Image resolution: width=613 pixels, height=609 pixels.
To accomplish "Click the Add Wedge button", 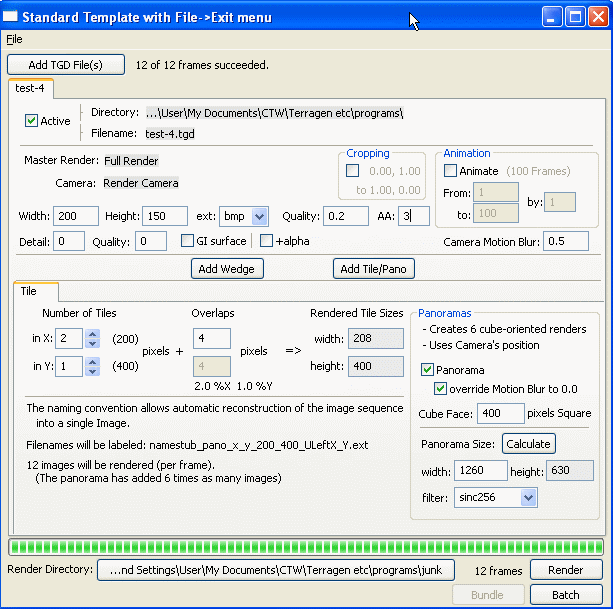I will coord(227,269).
